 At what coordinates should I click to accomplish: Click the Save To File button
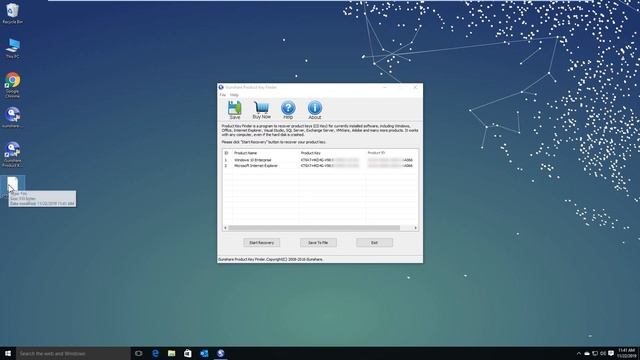[x=318, y=242]
